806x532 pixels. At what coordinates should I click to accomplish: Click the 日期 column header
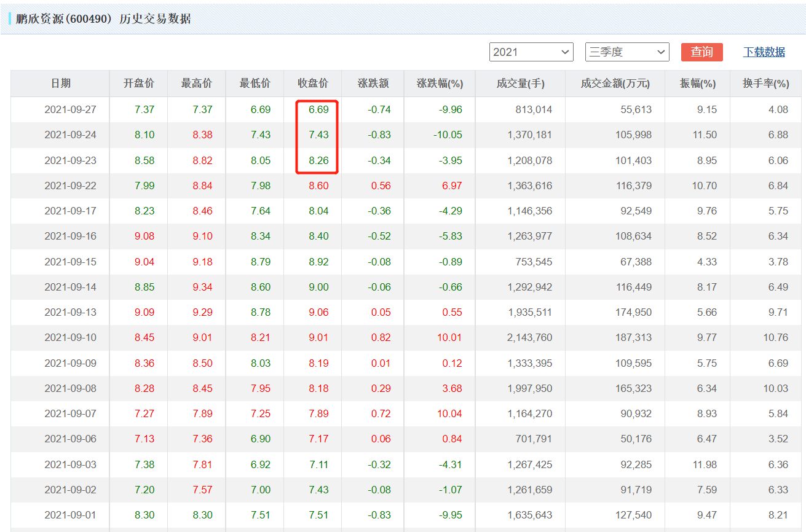[x=60, y=84]
